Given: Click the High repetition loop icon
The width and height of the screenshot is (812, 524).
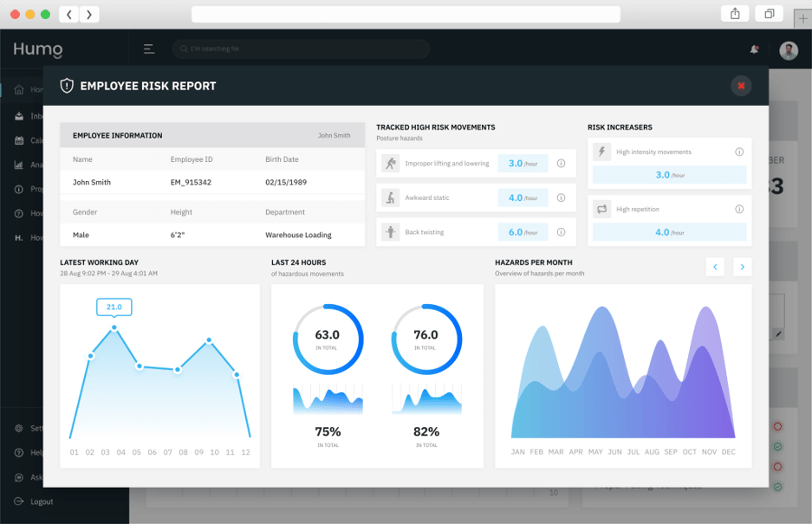Looking at the screenshot, I should click(x=600, y=208).
